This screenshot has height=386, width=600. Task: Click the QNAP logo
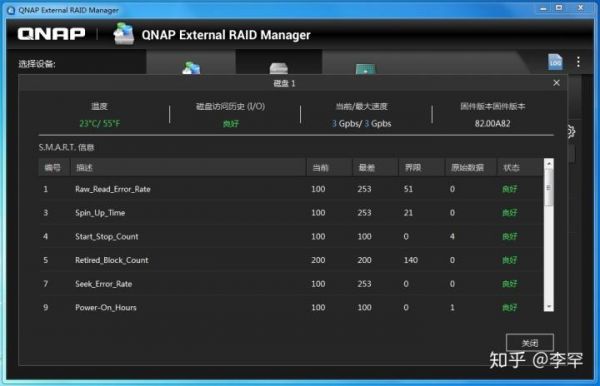51,34
